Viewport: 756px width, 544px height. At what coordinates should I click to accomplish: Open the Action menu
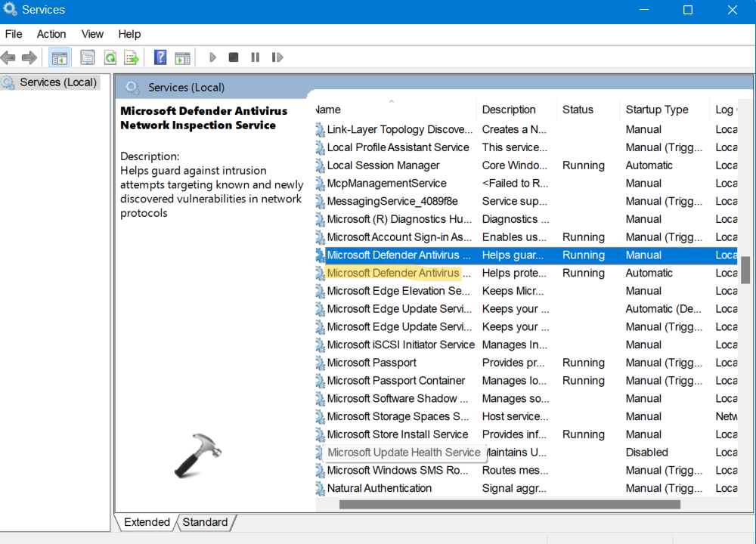click(x=51, y=34)
